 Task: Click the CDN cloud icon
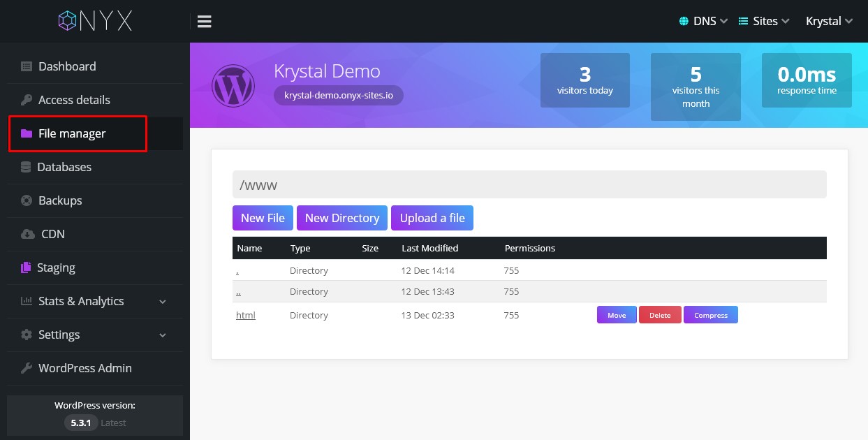click(x=28, y=234)
